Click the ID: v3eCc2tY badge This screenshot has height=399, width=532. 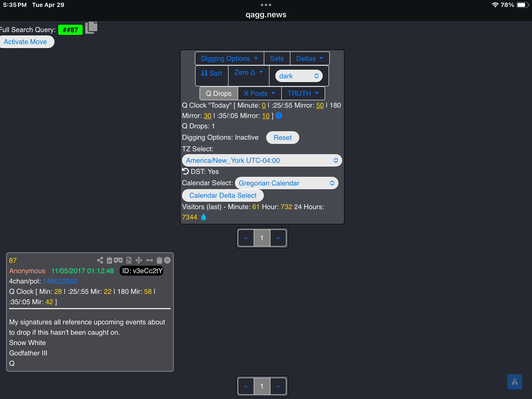coord(142,271)
